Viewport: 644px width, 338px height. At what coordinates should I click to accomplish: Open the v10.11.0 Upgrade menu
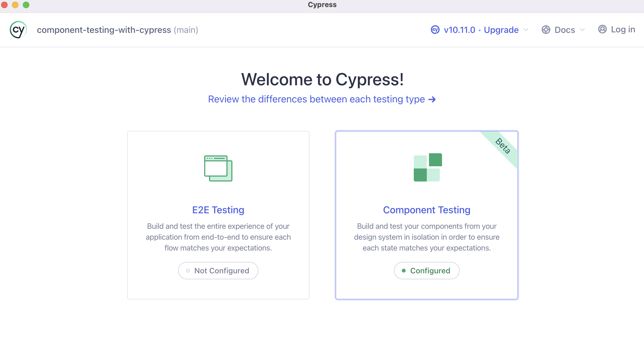coord(481,30)
